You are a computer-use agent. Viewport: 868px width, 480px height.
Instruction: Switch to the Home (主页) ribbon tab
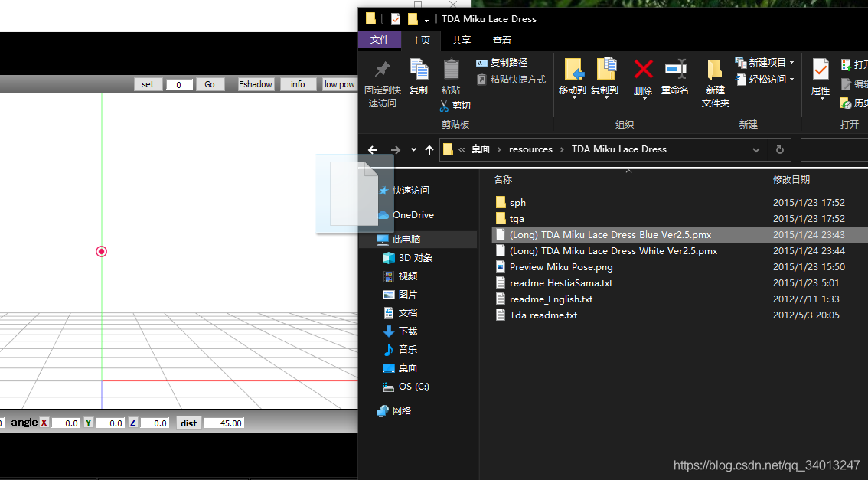(421, 41)
